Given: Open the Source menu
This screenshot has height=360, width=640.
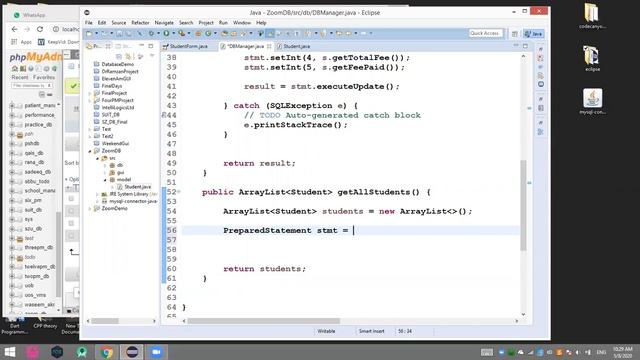Looking at the screenshot, I should [x=118, y=23].
